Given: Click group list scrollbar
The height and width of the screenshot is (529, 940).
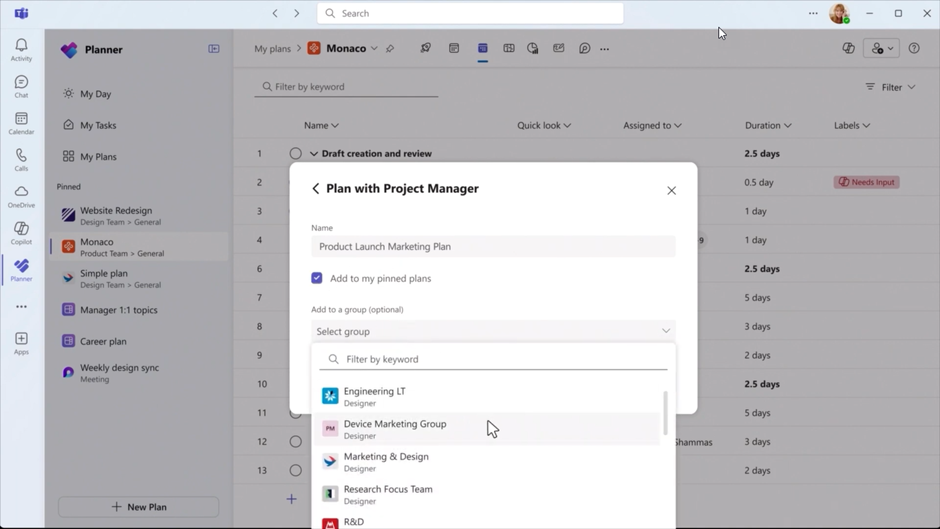Looking at the screenshot, I should tap(665, 413).
